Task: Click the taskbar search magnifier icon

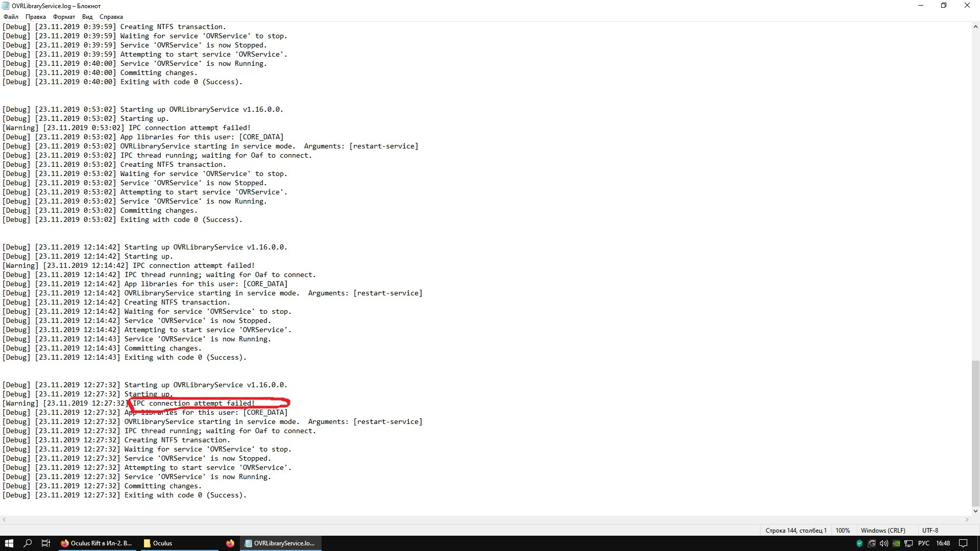Action: point(28,543)
